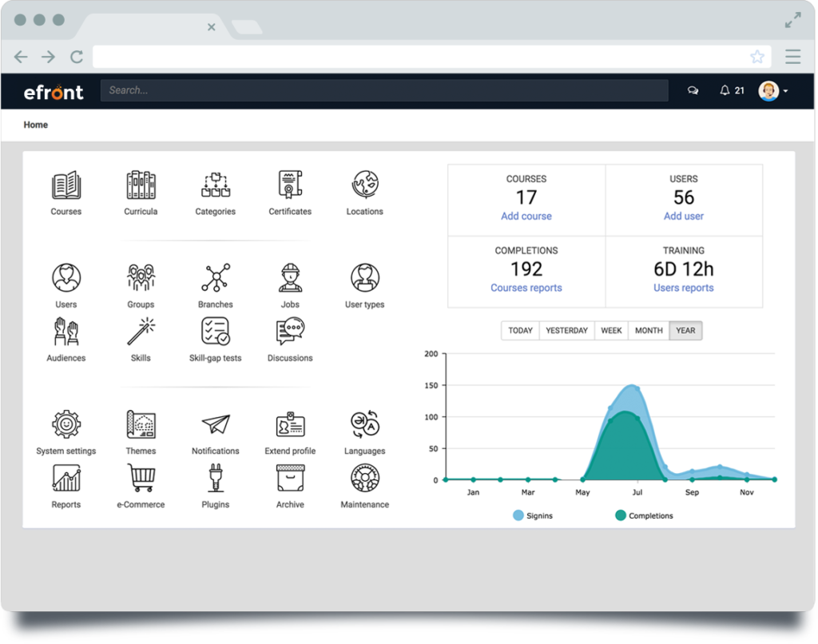The height and width of the screenshot is (644, 818).
Task: Open the Certificates icon
Action: pos(290,185)
